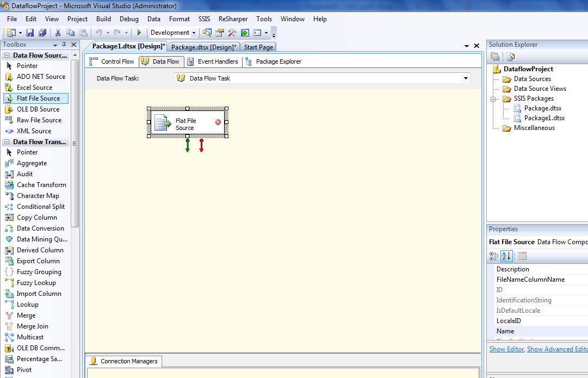
Task: Choose the Derived Column toolbox item
Action: [x=40, y=250]
